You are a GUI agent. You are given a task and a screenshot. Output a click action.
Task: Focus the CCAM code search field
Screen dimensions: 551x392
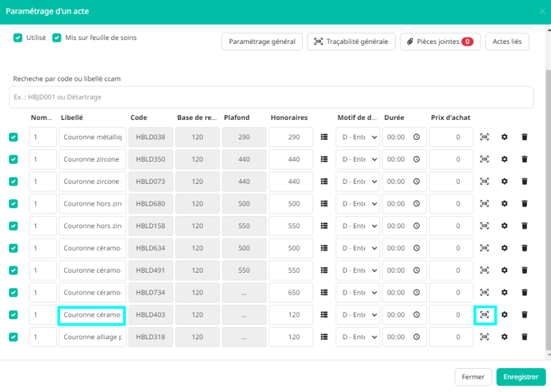click(271, 97)
